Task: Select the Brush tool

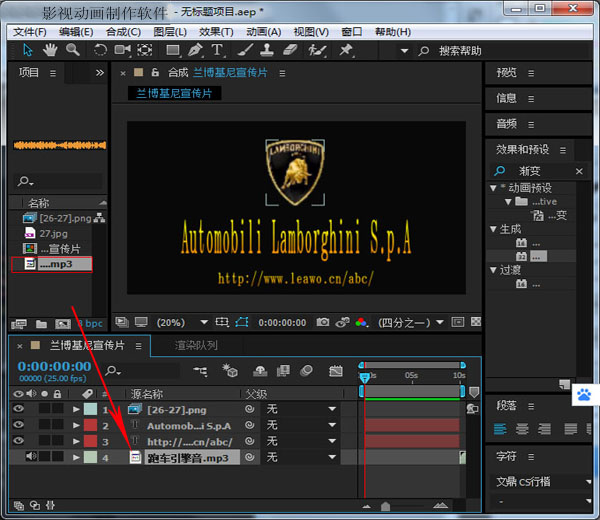Action: [245, 50]
